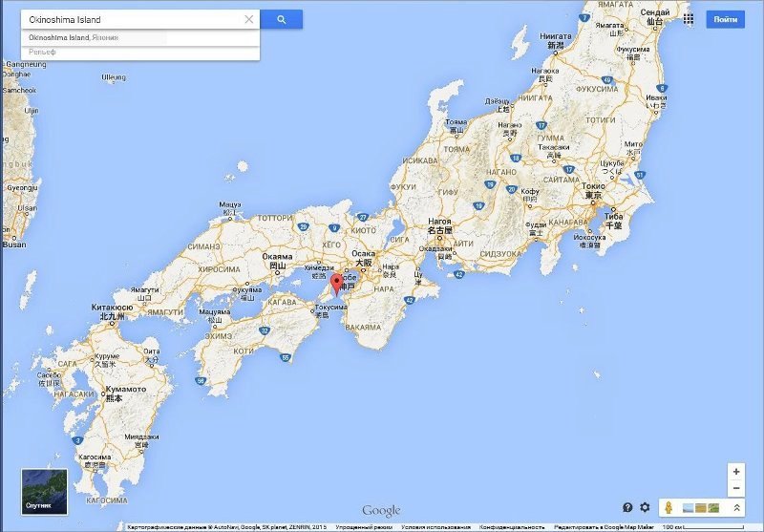The width and height of the screenshot is (764, 532).
Task: Click the "Хиросима" prefecture label
Action: (x=219, y=269)
